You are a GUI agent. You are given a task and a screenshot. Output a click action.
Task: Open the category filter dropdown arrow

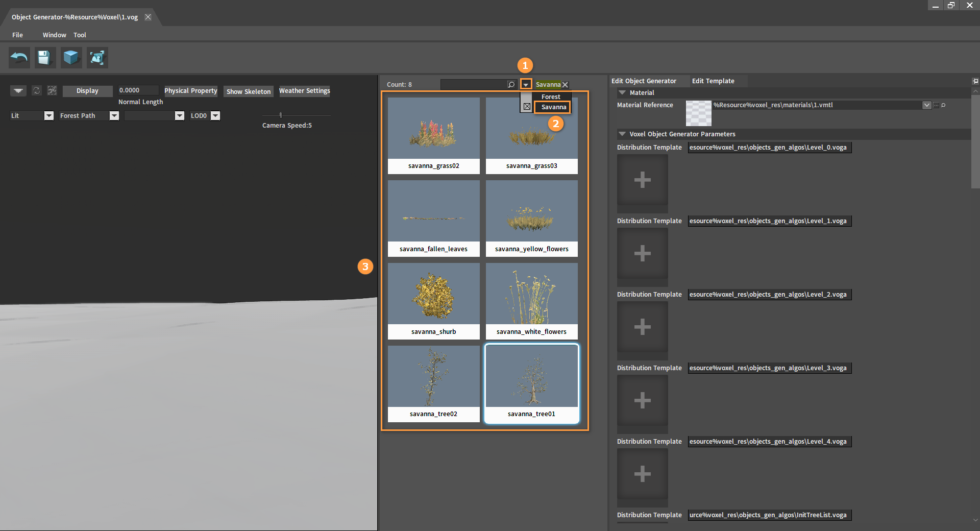526,84
